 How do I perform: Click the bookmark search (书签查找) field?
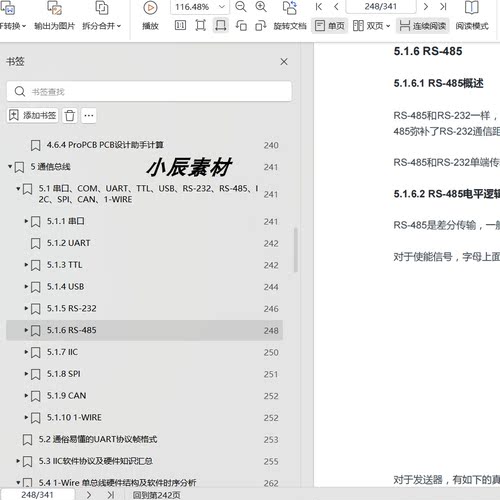pyautogui.click(x=149, y=91)
